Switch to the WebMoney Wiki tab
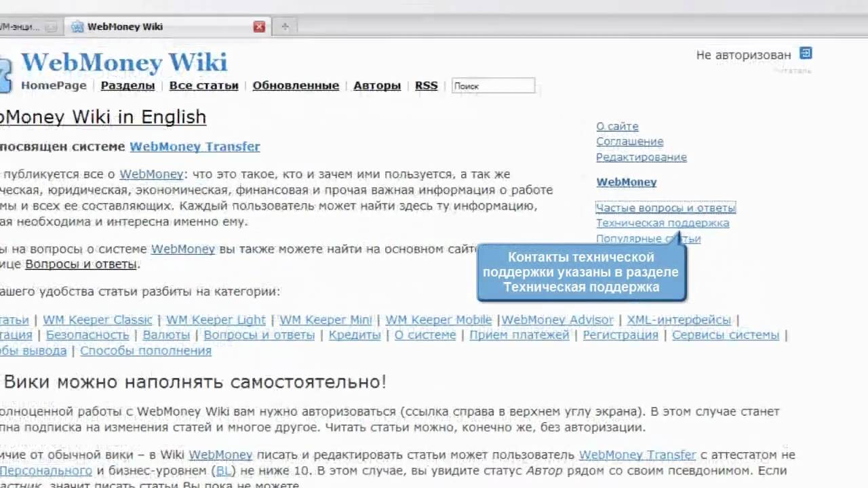This screenshot has height=488, width=868. point(167,26)
